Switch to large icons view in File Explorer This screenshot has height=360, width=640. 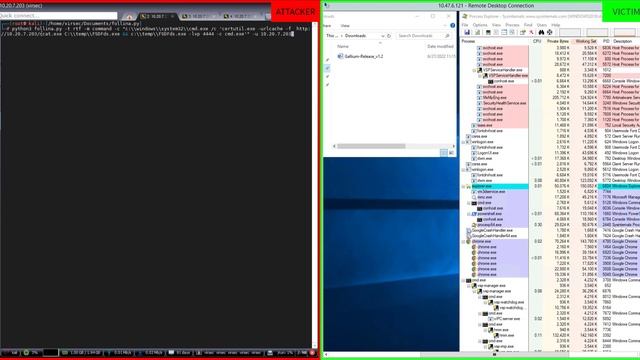tap(451, 153)
